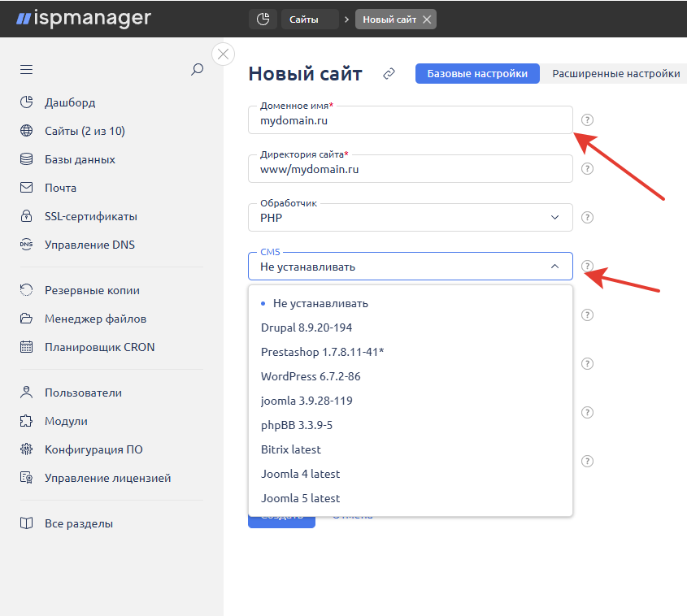Click the Модули puzzle icon
The height and width of the screenshot is (616, 687).
26,421
